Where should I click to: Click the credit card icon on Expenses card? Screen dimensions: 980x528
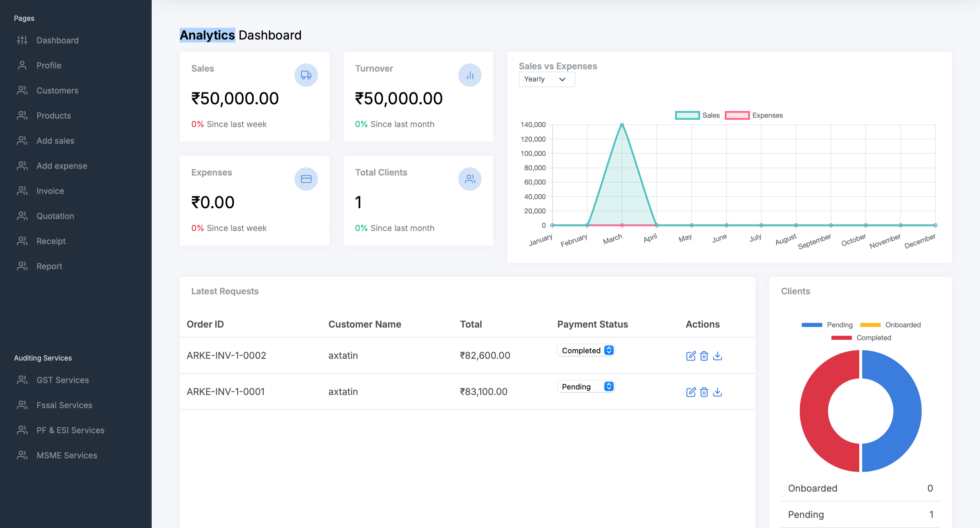point(306,179)
